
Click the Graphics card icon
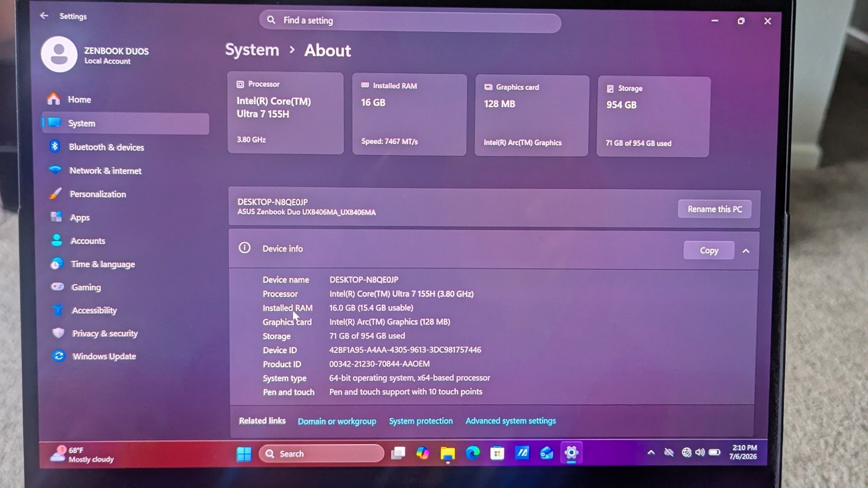(x=488, y=87)
